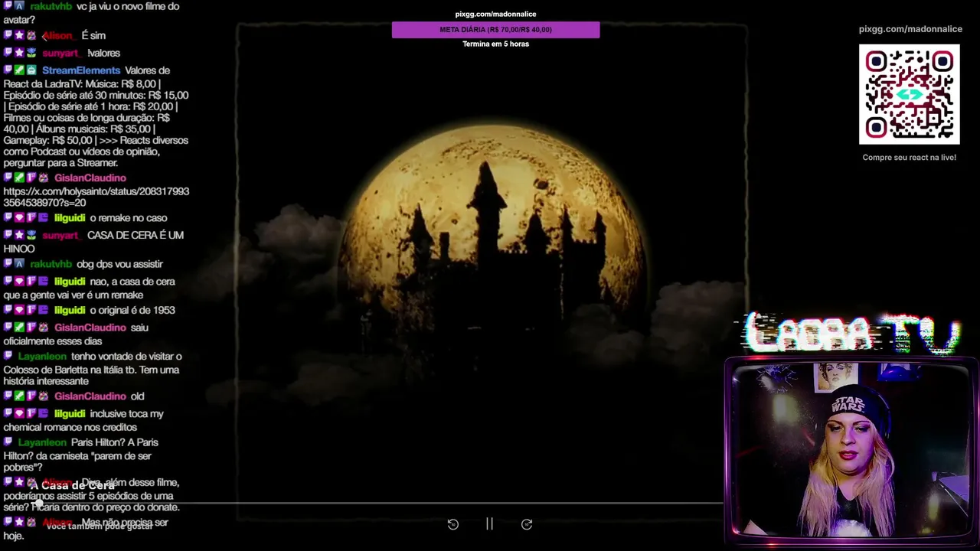Click the green moderator sword badge beside StreamElements
980x551 pixels.
pos(20,70)
